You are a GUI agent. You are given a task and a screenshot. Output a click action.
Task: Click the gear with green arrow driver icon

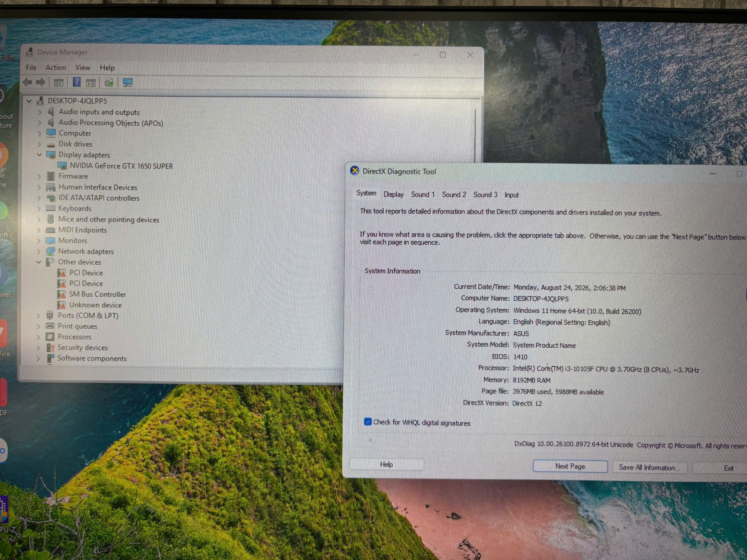[109, 83]
